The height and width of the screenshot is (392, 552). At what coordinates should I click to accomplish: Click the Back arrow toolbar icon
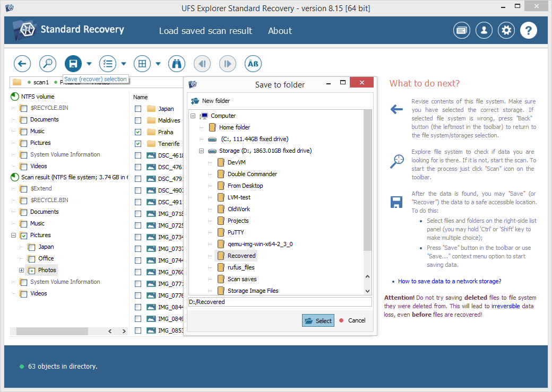tap(22, 64)
